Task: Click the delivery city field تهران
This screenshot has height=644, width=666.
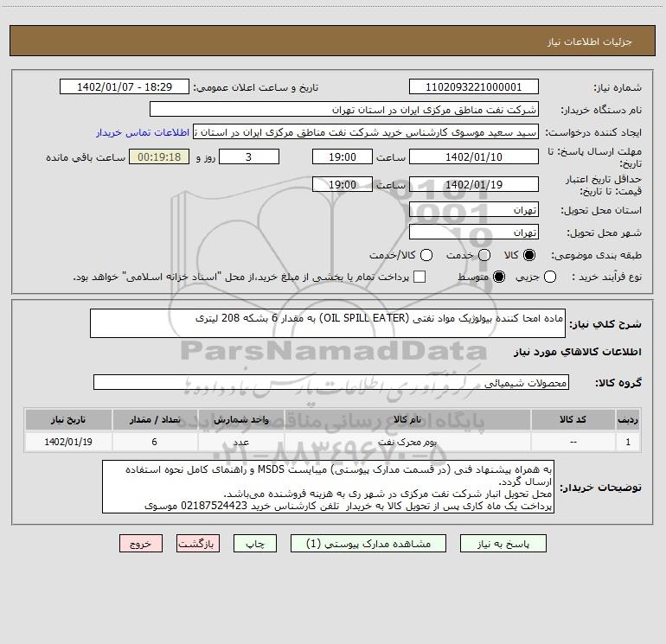Action: click(x=474, y=233)
